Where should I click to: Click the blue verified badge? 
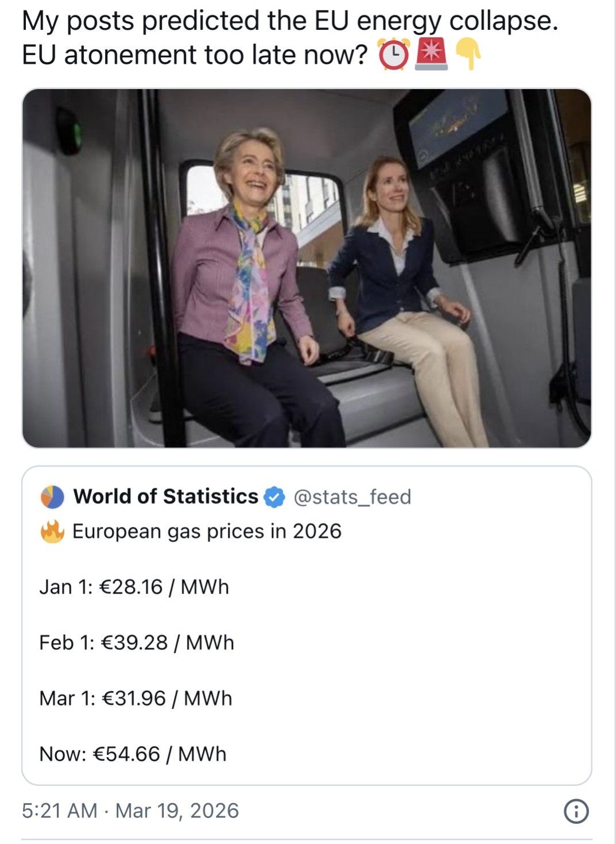tap(274, 497)
